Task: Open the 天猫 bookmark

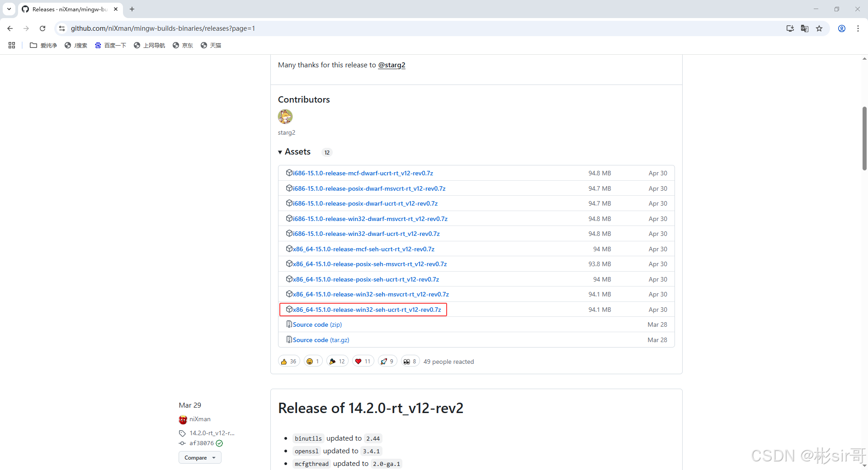Action: (211, 45)
